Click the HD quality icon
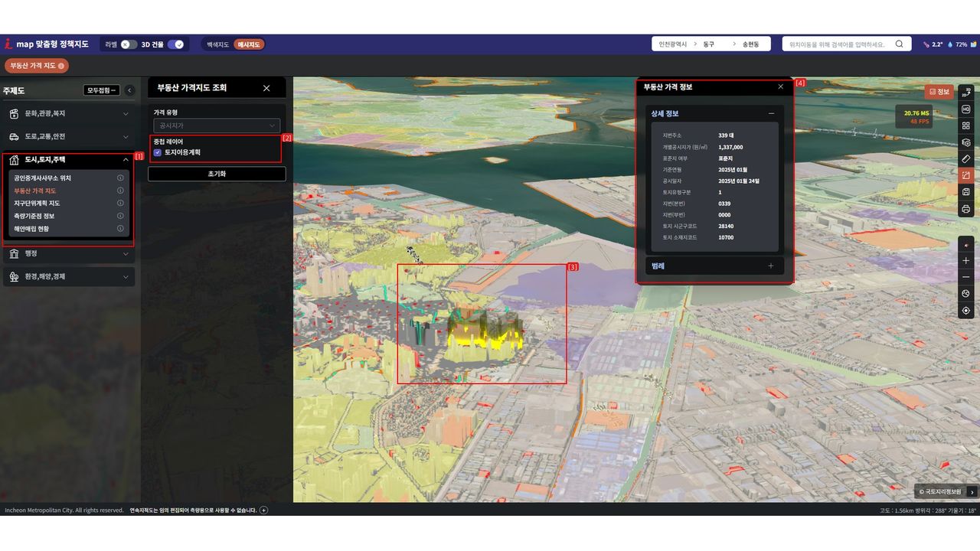 tap(965, 109)
